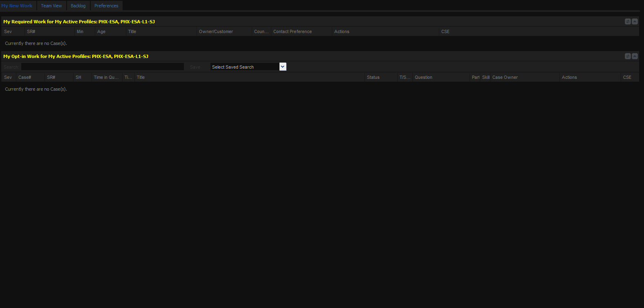The height and width of the screenshot is (308, 644).
Task: Sort Required Work by Sev column
Action: tap(13, 31)
